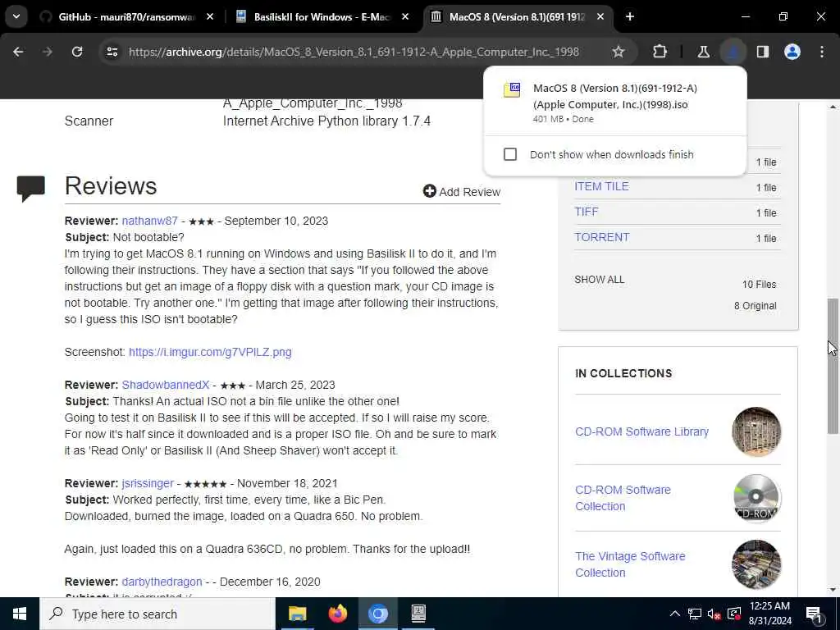The height and width of the screenshot is (630, 840).
Task: Click the muted volume tray icon
Action: click(x=714, y=614)
